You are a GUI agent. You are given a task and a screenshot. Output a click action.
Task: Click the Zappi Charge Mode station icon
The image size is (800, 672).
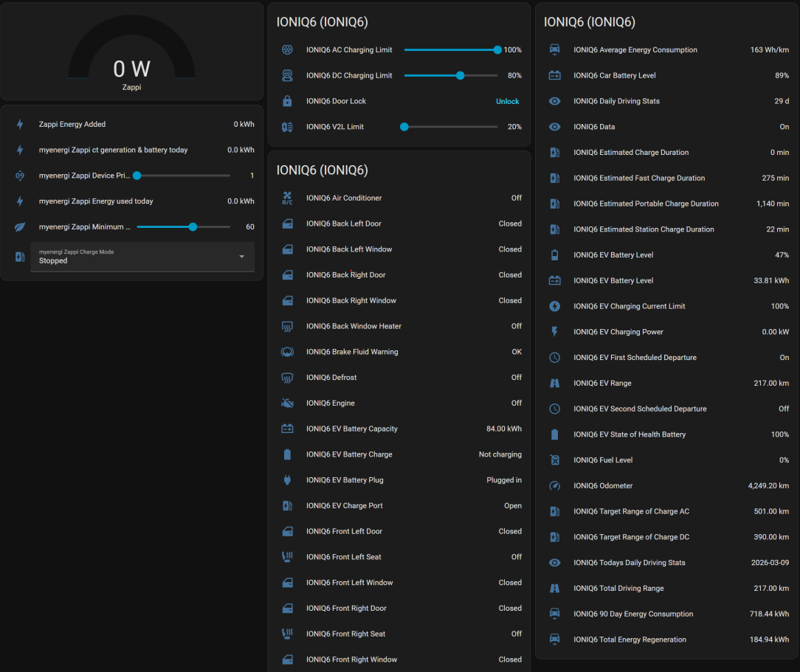click(20, 257)
